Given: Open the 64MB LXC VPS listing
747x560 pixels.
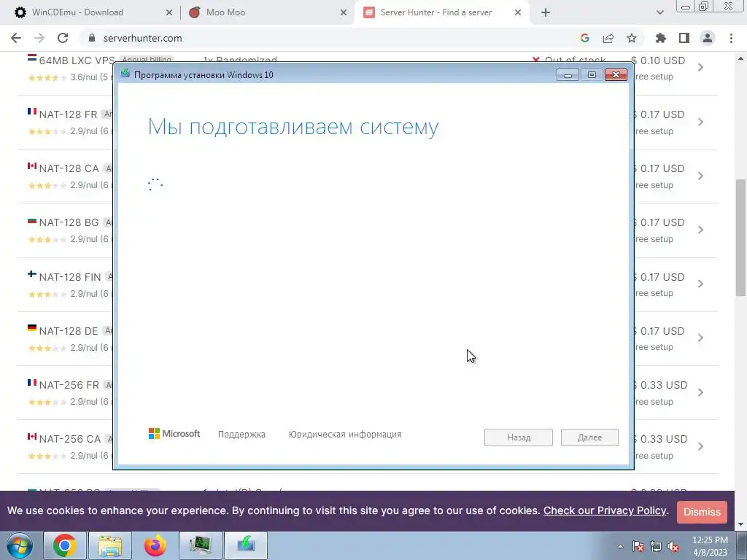Looking at the screenshot, I should pyautogui.click(x=77, y=61).
